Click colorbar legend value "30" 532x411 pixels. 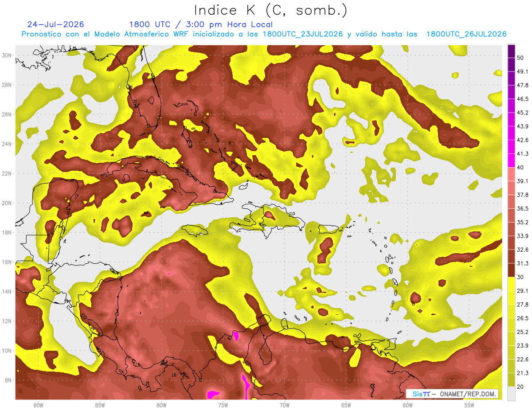click(521, 277)
